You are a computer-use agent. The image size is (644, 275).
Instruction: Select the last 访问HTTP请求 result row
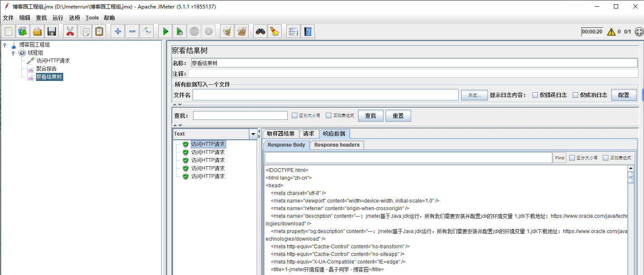[x=208, y=176]
